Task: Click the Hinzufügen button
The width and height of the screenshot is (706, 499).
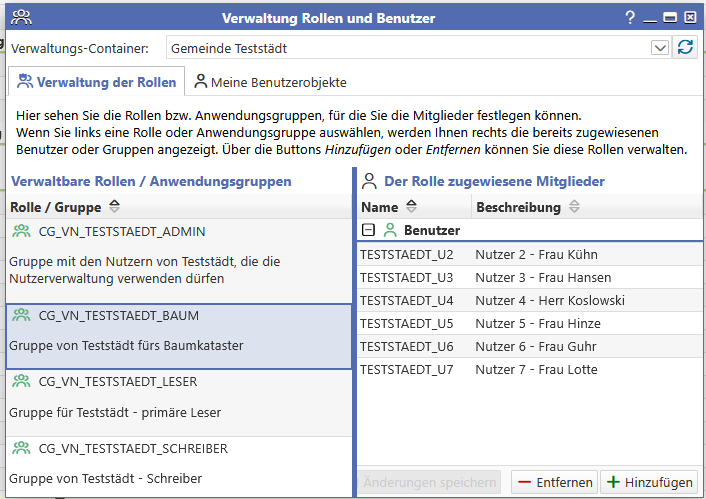Action: pyautogui.click(x=649, y=482)
